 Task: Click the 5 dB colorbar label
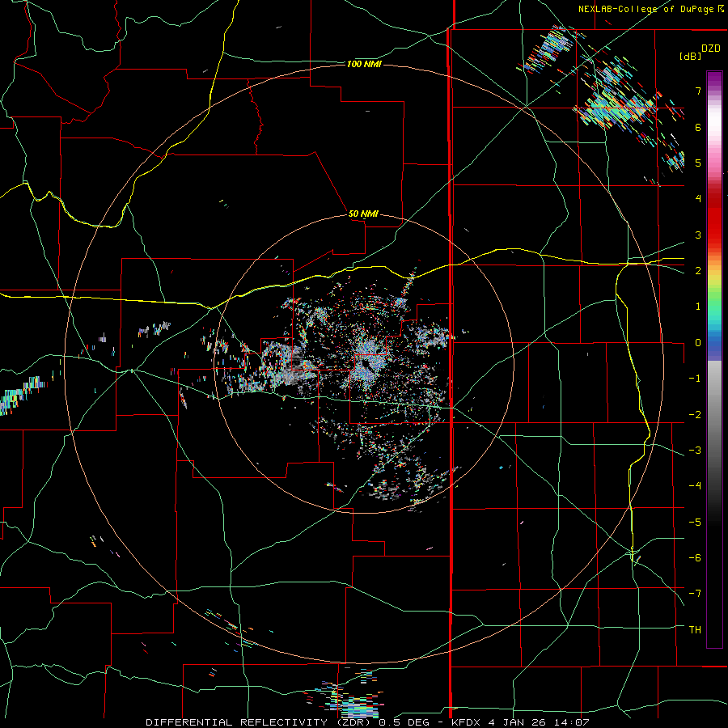click(x=698, y=163)
